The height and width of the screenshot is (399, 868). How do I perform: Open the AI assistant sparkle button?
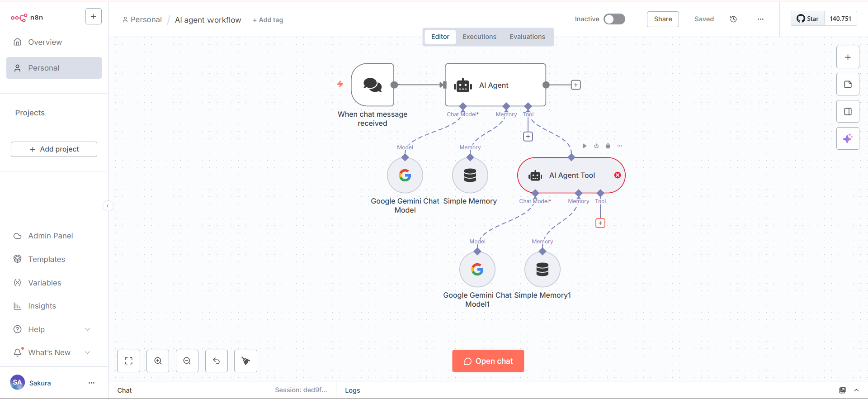[x=848, y=138]
